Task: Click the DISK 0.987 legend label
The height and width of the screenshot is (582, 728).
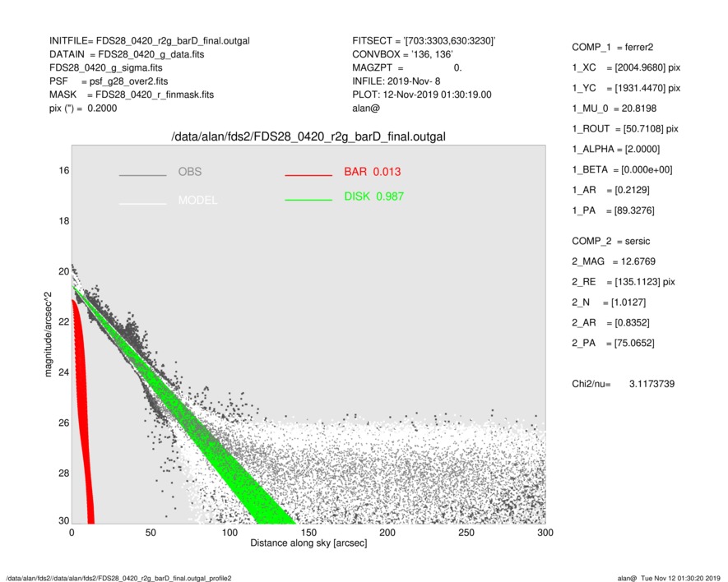Action: tap(373, 196)
